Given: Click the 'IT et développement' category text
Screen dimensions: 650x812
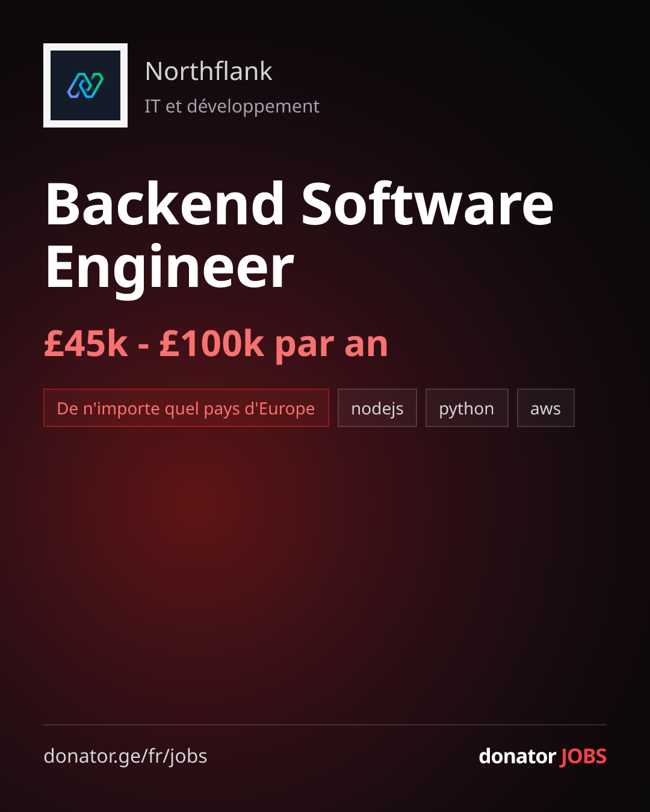Looking at the screenshot, I should tap(232, 106).
